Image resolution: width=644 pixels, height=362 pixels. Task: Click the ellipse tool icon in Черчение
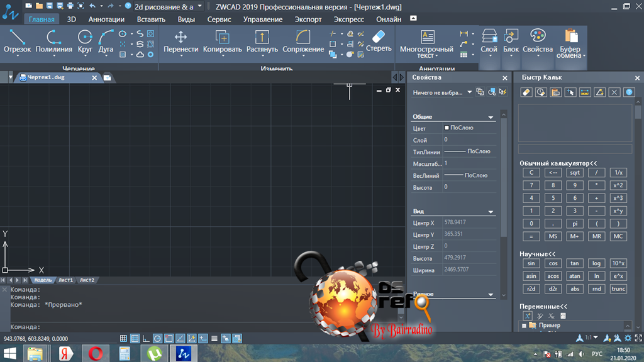(x=123, y=34)
